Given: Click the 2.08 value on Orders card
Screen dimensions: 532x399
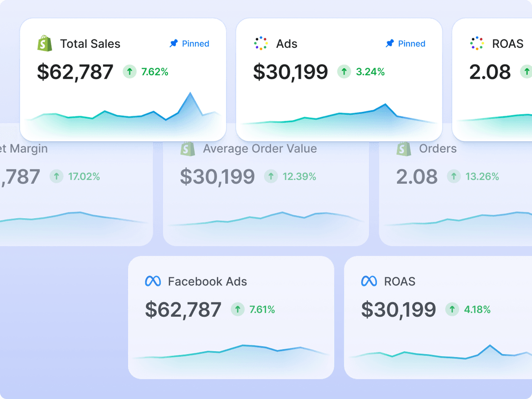Looking at the screenshot, I should click(417, 177).
